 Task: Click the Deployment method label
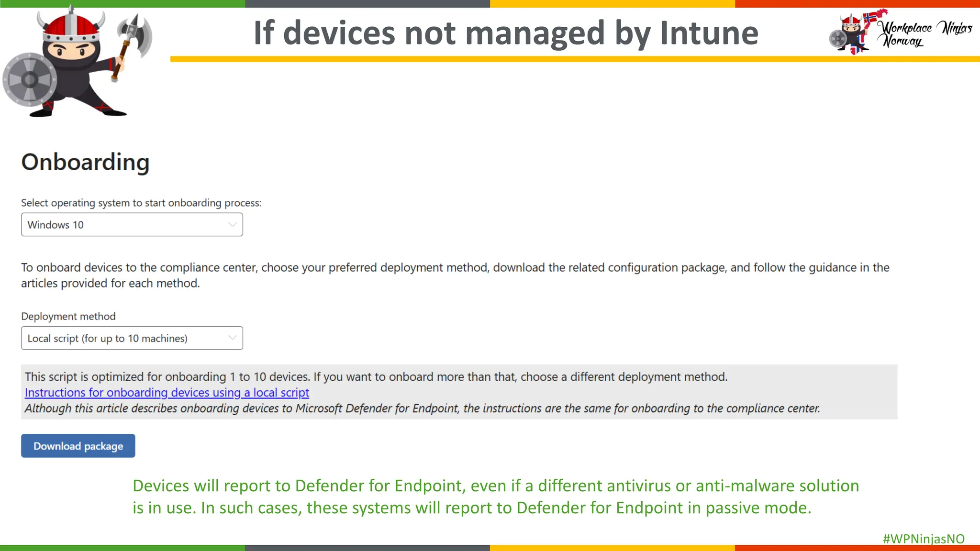68,317
